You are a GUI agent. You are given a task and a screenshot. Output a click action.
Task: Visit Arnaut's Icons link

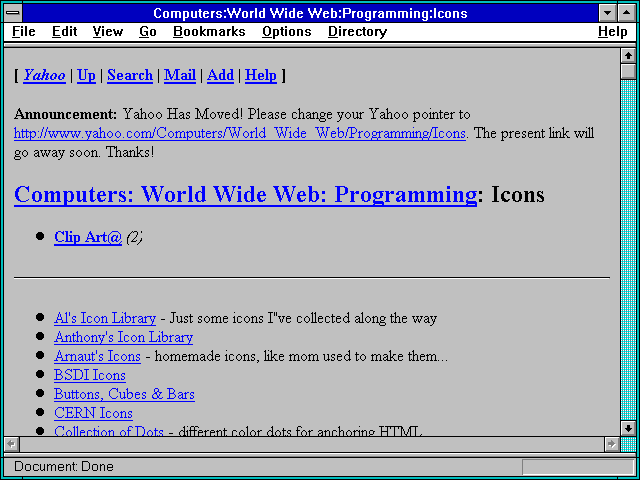click(x=97, y=356)
